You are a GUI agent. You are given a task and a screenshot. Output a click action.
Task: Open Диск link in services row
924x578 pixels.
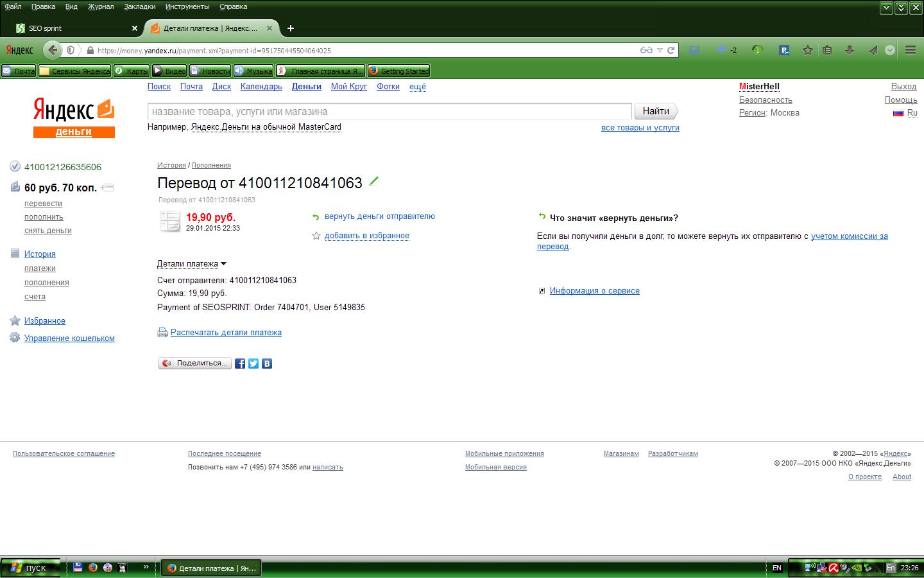pos(221,87)
